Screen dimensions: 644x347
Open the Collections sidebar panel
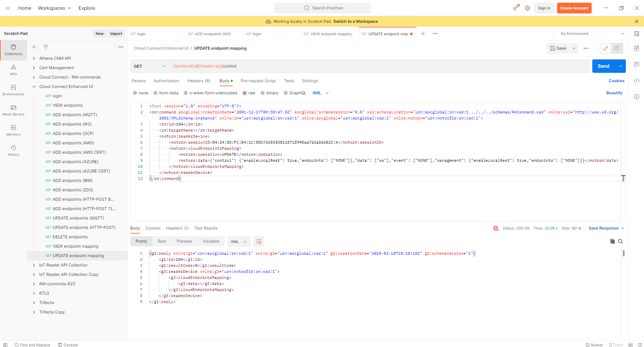(13, 50)
